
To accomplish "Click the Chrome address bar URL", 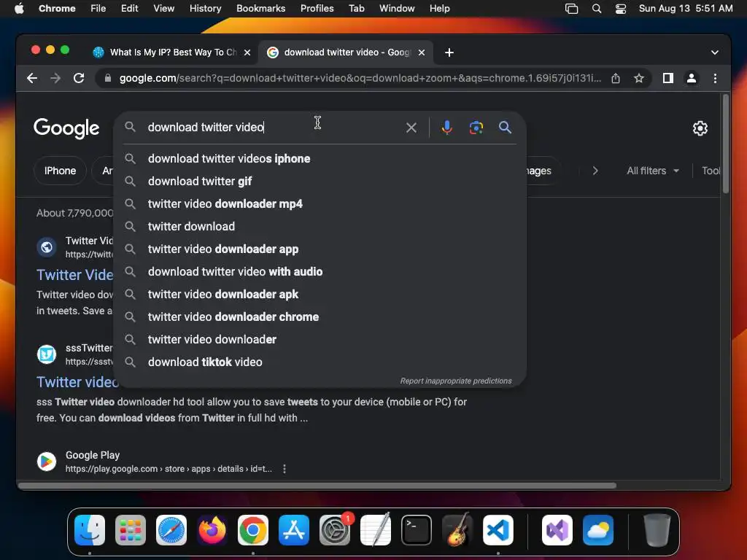I will (x=360, y=78).
